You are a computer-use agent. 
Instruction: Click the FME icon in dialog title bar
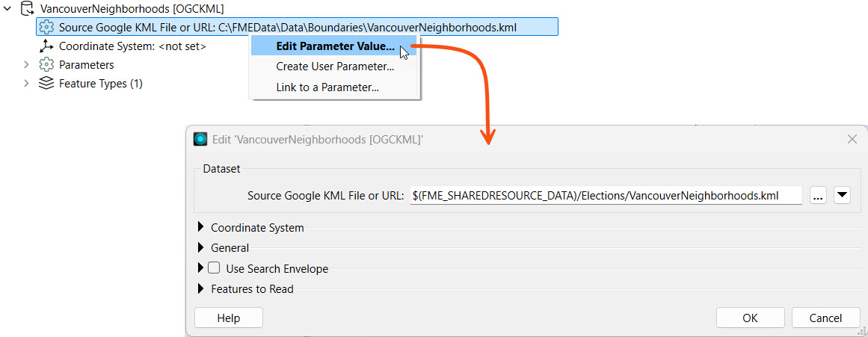tap(200, 139)
